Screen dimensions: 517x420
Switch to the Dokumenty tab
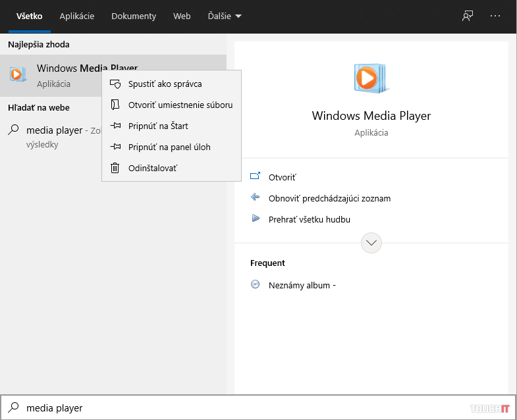pos(134,16)
